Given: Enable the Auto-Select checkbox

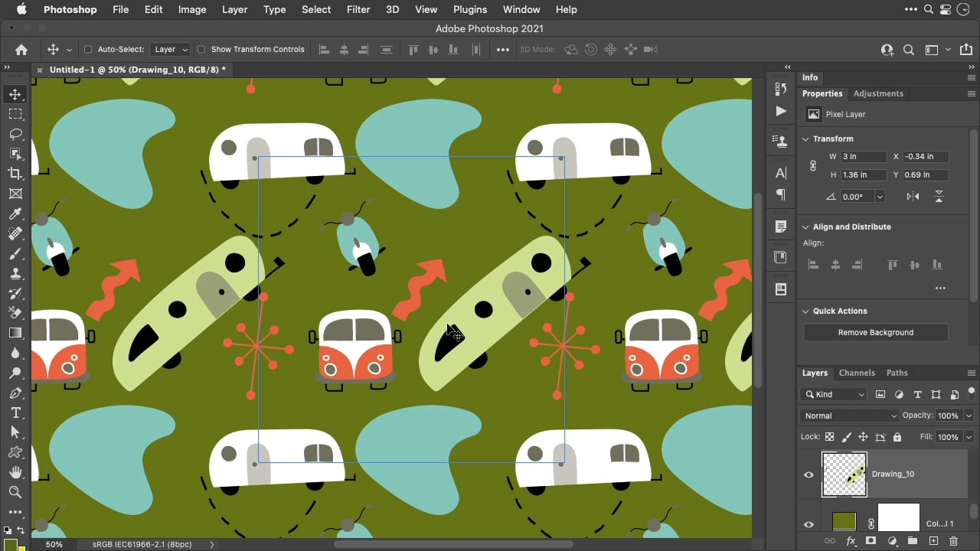Looking at the screenshot, I should [88, 50].
